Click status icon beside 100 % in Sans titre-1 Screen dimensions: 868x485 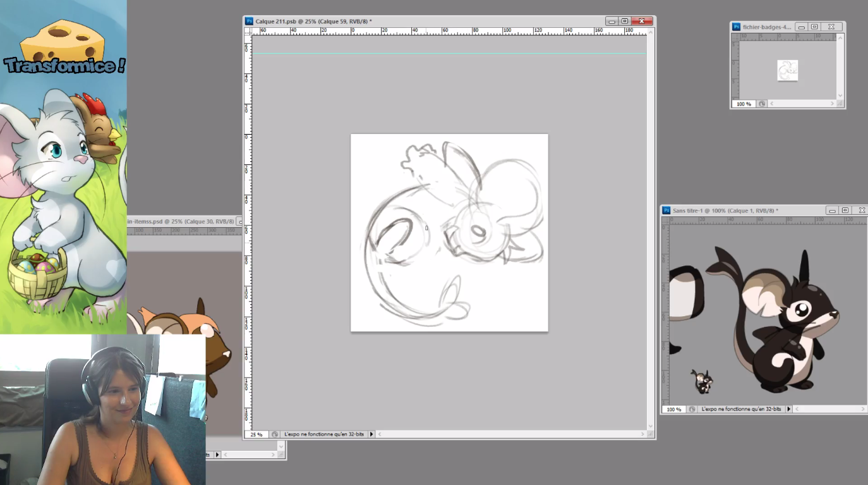(692, 409)
